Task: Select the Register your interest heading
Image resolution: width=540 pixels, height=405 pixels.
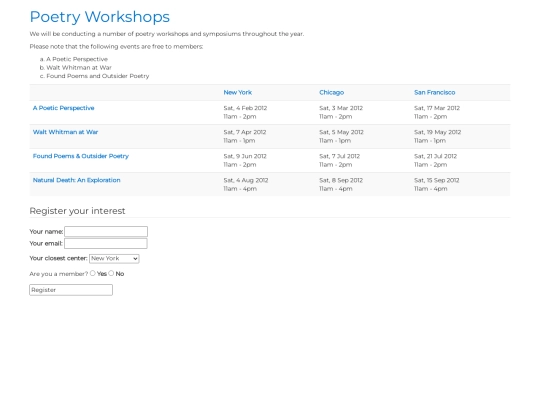Action: [x=77, y=211]
